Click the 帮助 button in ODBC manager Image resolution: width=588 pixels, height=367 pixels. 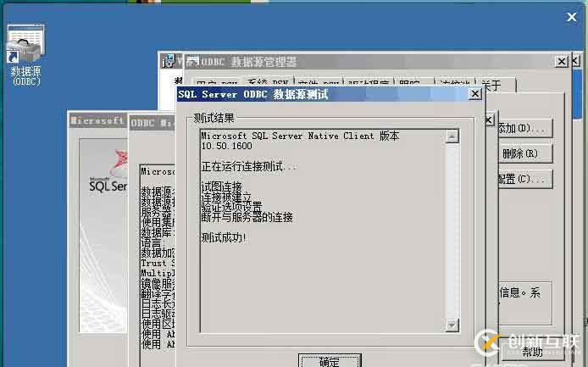(533, 352)
